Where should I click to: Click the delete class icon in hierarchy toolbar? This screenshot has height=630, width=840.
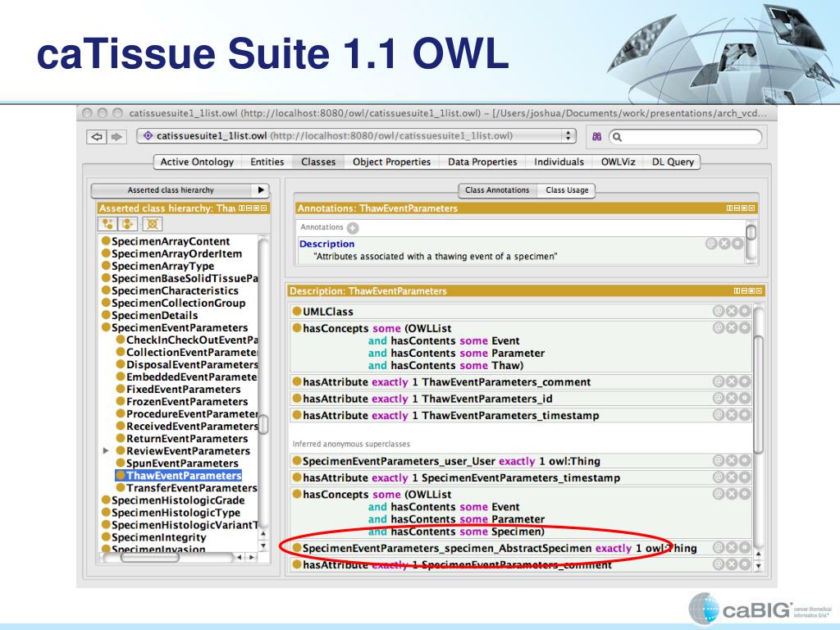coord(152,224)
